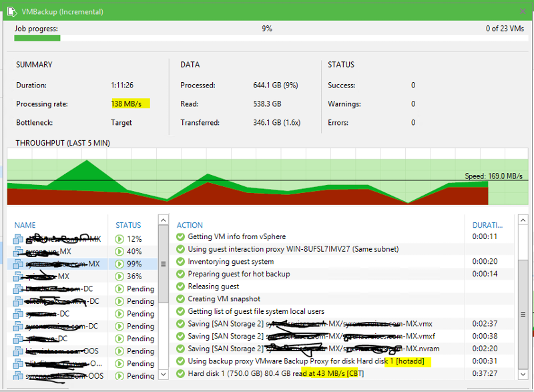Click the VM list scrollbar up arrow
The height and width of the screenshot is (392, 534).
164,219
